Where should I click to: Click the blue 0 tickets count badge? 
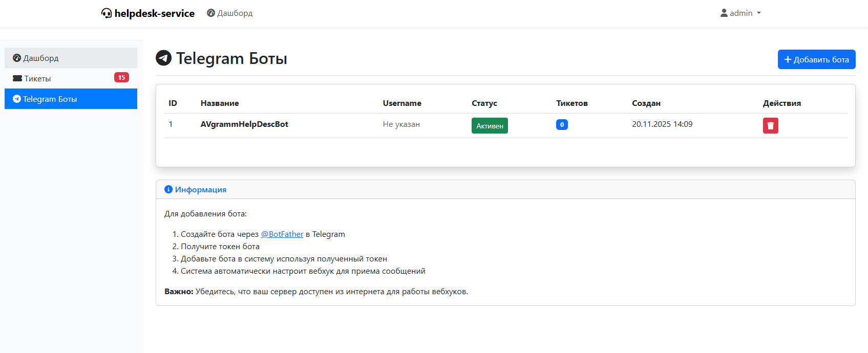pos(562,124)
